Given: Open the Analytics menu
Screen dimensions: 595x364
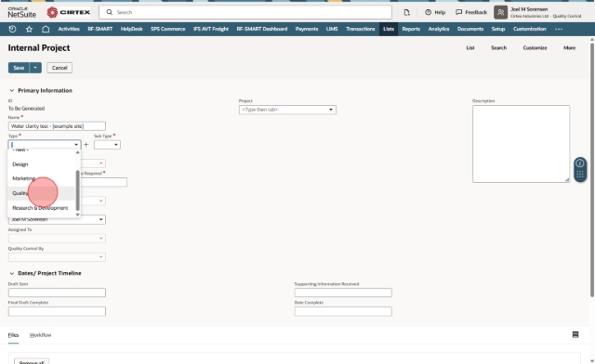Looking at the screenshot, I should coord(439,29).
